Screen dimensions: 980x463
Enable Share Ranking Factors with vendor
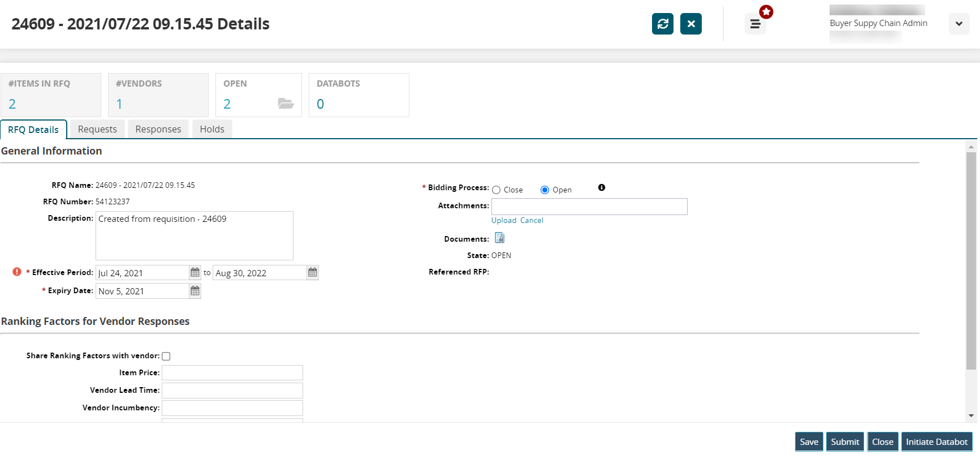[166, 356]
